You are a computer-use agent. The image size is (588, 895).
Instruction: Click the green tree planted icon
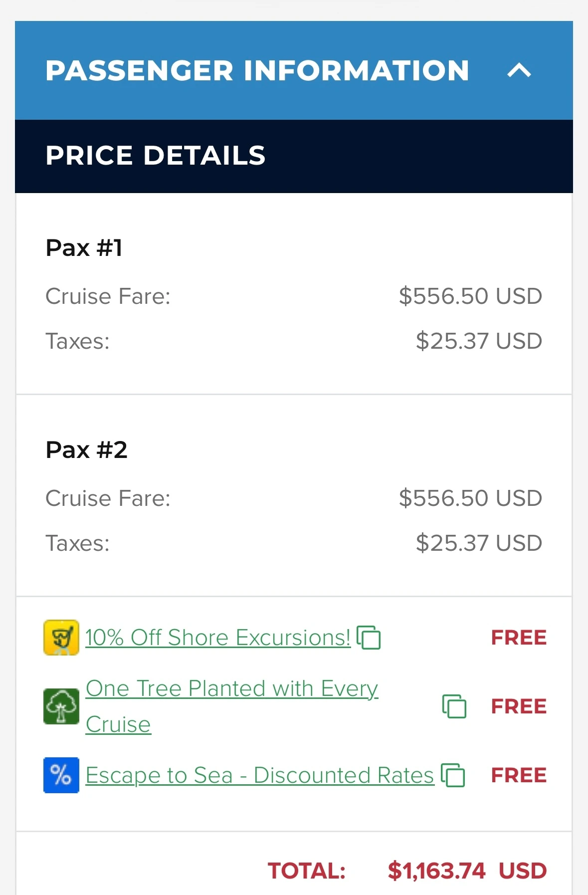click(x=61, y=706)
